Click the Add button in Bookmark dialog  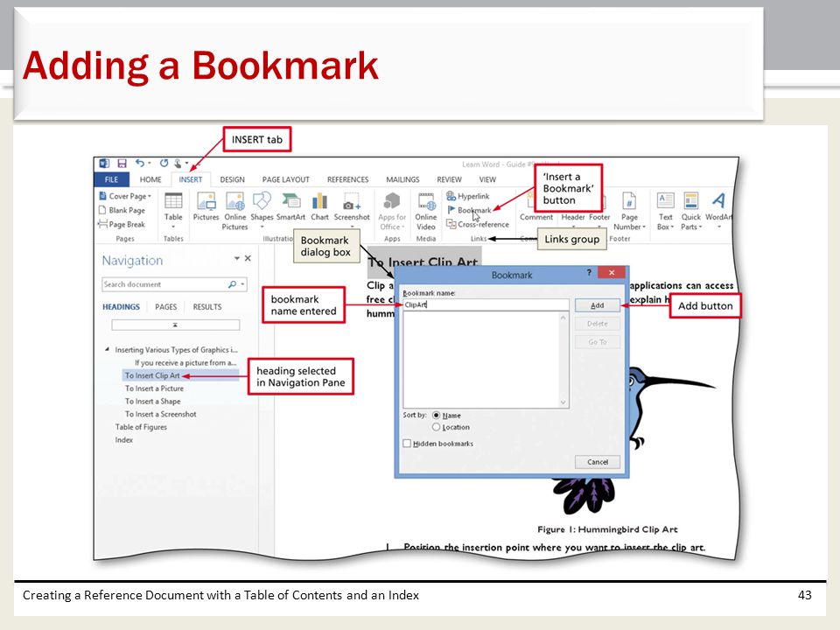(598, 305)
